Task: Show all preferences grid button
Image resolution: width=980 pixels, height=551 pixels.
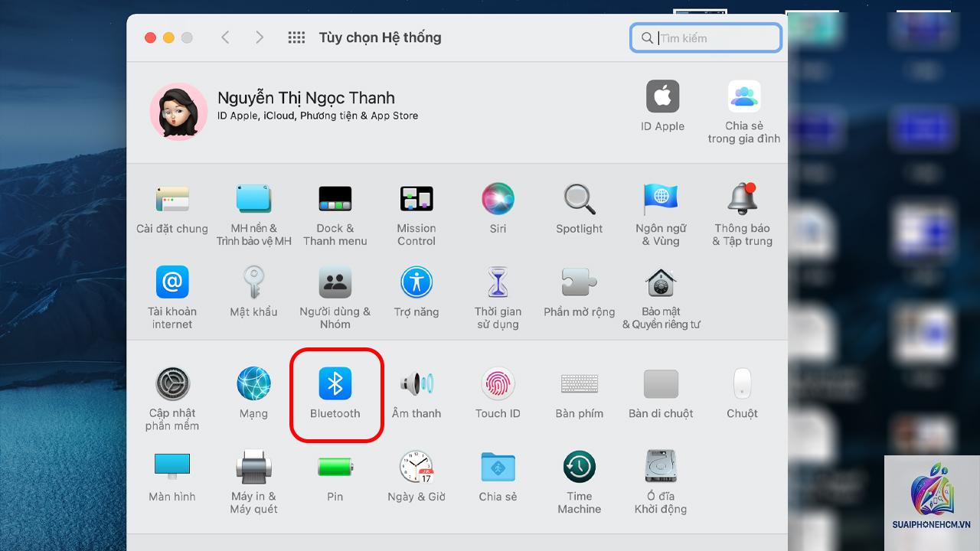Action: pyautogui.click(x=296, y=37)
